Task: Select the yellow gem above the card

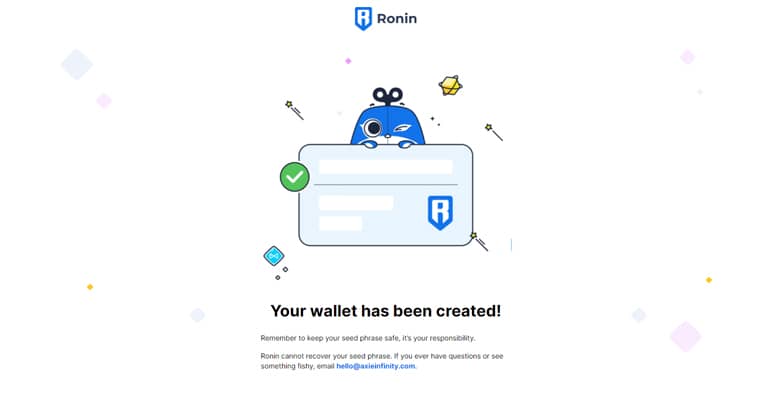Action: [x=450, y=86]
